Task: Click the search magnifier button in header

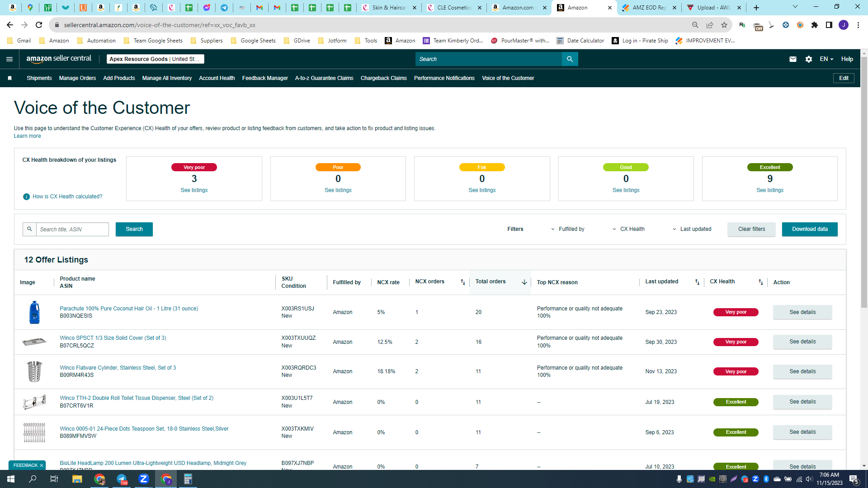Action: tap(570, 59)
